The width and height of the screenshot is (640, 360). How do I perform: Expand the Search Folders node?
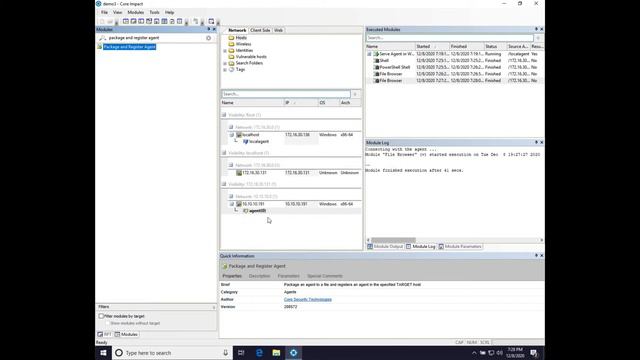pos(225,63)
